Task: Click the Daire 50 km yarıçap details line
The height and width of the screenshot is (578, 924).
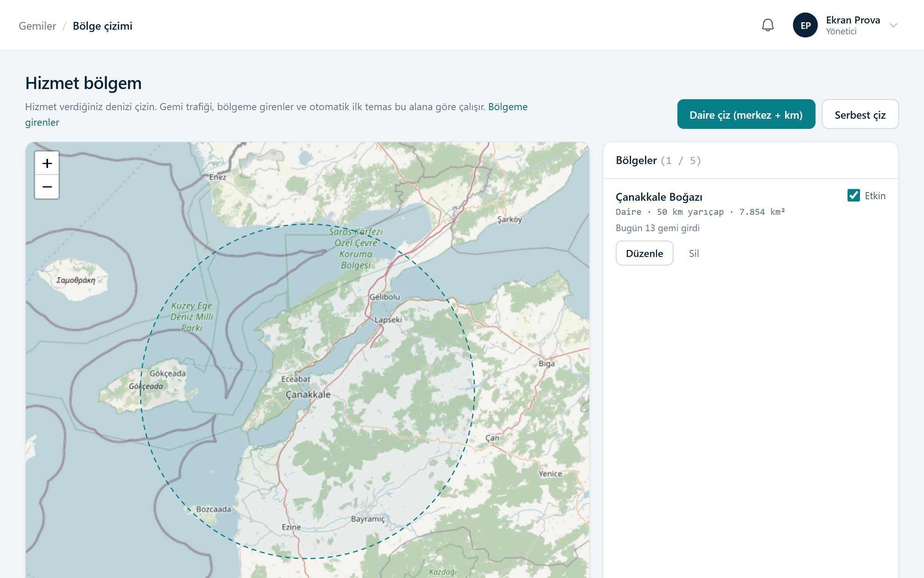Action: (700, 212)
